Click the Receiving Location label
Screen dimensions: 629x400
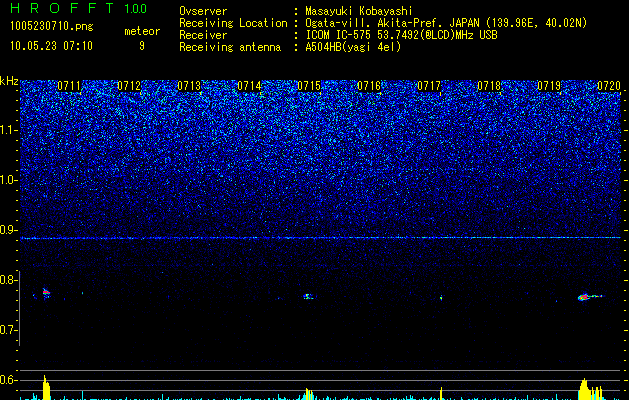[x=233, y=23]
